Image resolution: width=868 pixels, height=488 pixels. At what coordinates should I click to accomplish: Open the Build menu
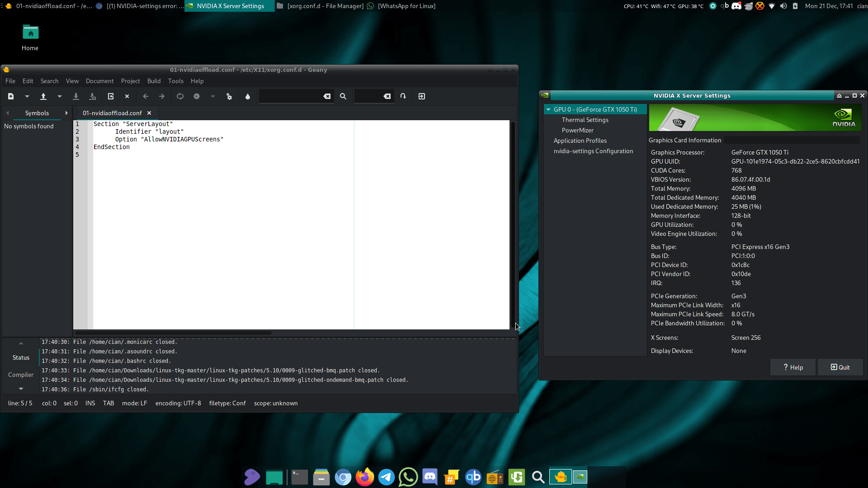tap(154, 81)
